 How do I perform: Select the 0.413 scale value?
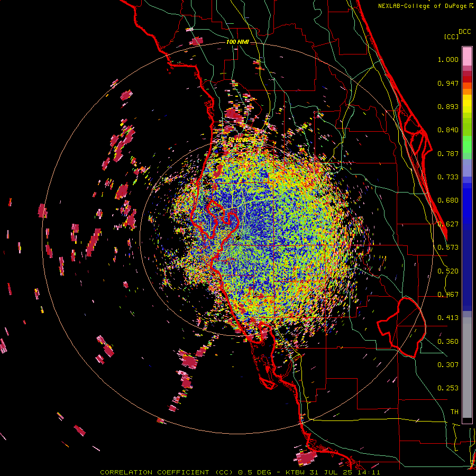[448, 318]
